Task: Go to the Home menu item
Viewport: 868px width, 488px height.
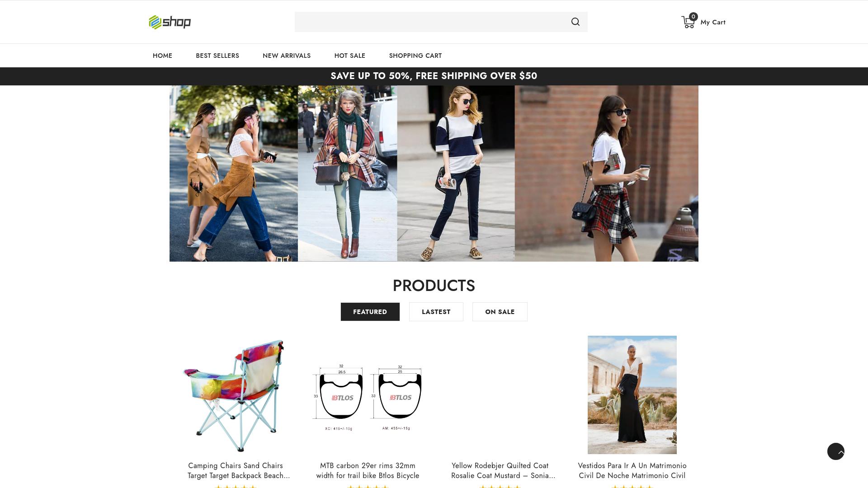Action: pyautogui.click(x=162, y=56)
